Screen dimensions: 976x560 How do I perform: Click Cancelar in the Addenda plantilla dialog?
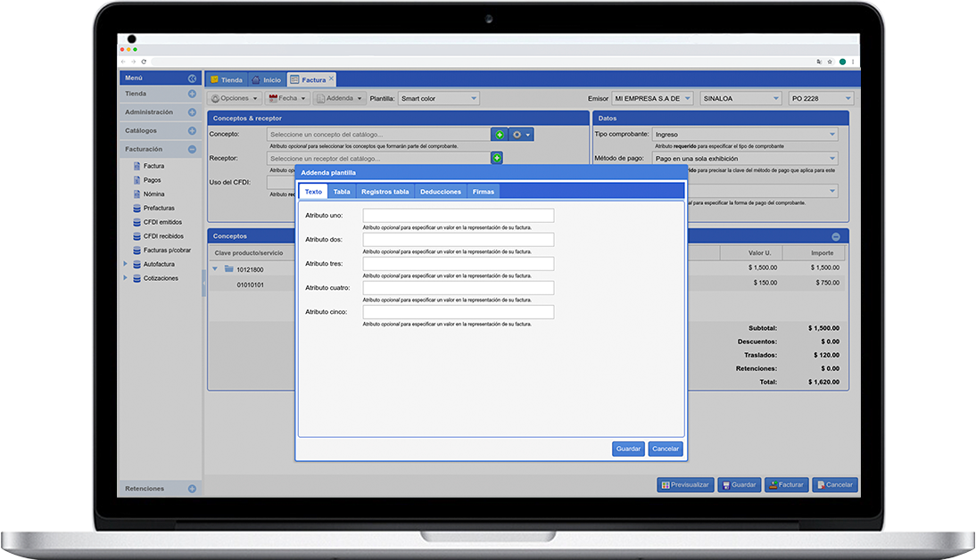[666, 449]
